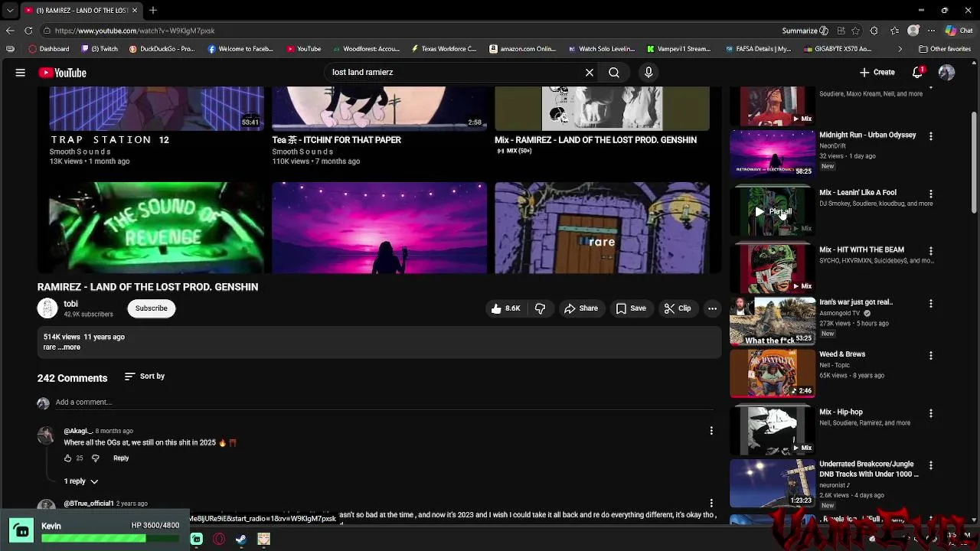
Task: Reply to the Akagi comment
Action: pyautogui.click(x=121, y=458)
